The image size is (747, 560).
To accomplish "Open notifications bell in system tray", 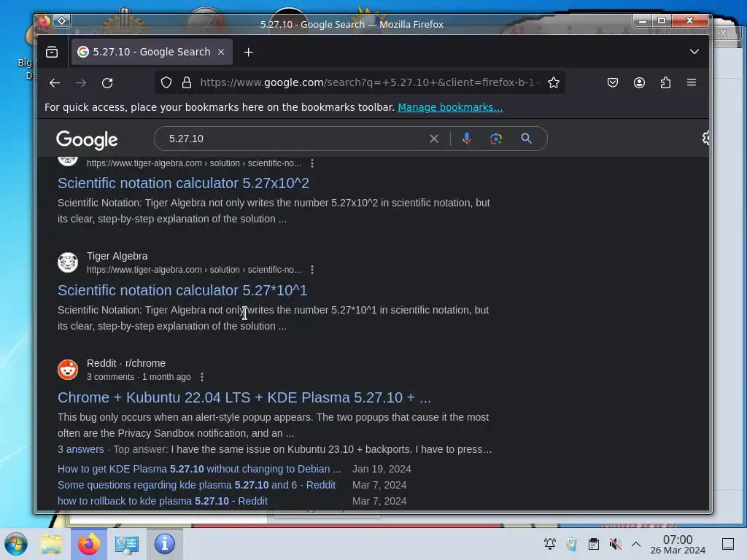I will pyautogui.click(x=550, y=544).
